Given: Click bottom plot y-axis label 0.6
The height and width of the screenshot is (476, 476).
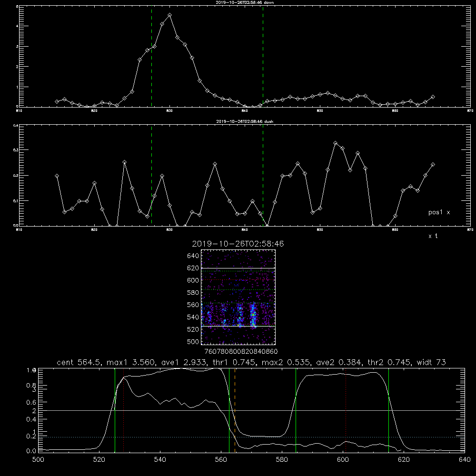Looking at the screenshot, I should [x=31, y=402].
